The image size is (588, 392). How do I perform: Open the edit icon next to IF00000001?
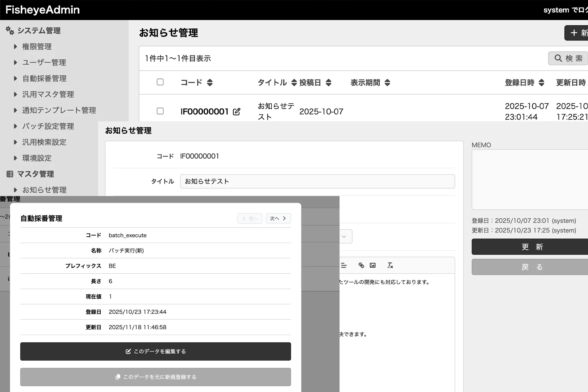coord(237,111)
